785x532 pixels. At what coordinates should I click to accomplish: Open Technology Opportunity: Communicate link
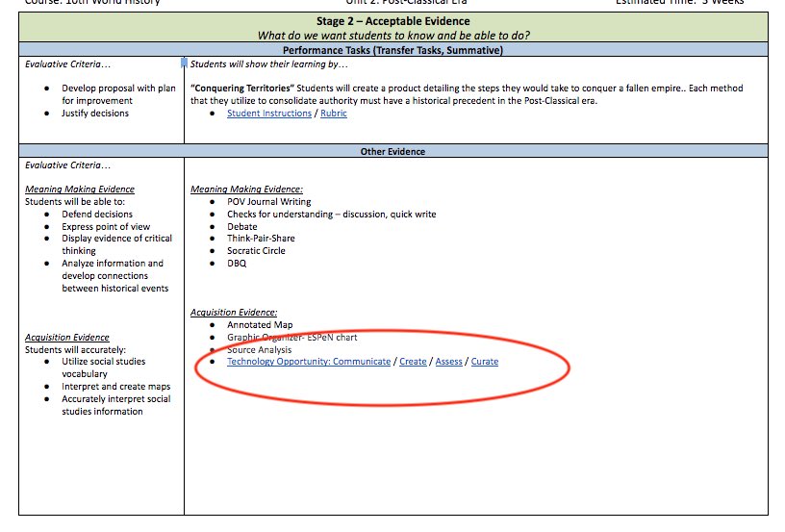309,362
